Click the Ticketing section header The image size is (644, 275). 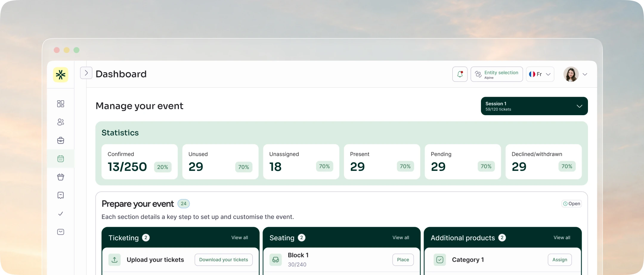coord(180,237)
